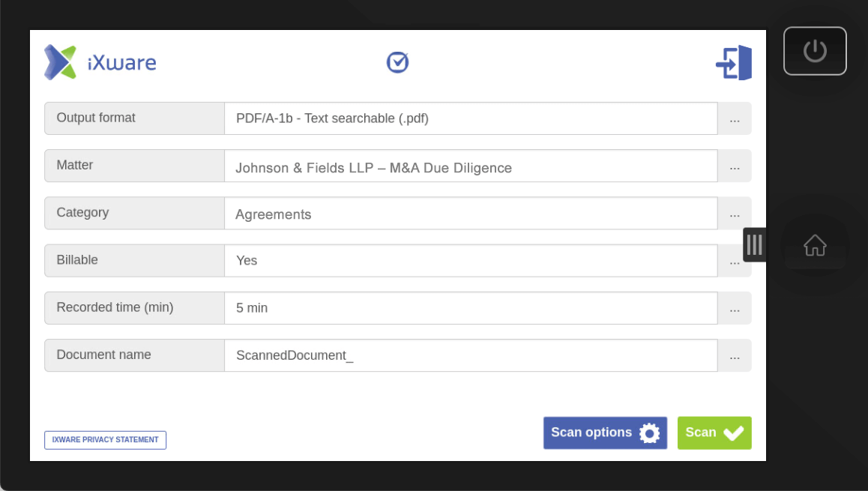The height and width of the screenshot is (491, 868).
Task: Open Scan options with the gear icon
Action: (x=604, y=433)
